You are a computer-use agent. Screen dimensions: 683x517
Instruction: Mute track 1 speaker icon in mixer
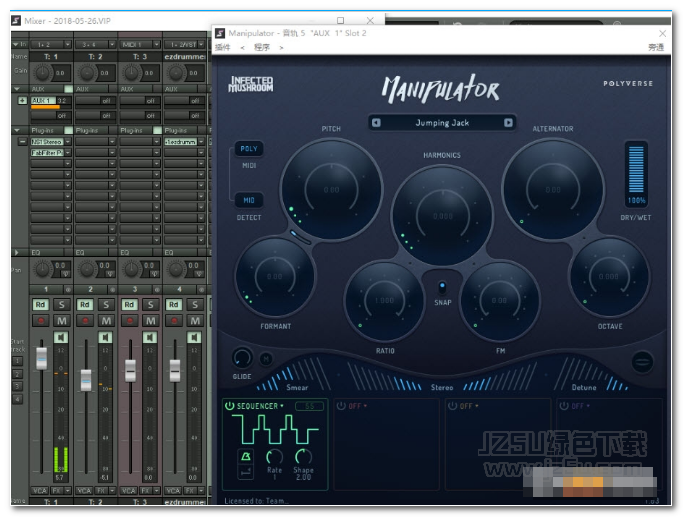click(61, 337)
